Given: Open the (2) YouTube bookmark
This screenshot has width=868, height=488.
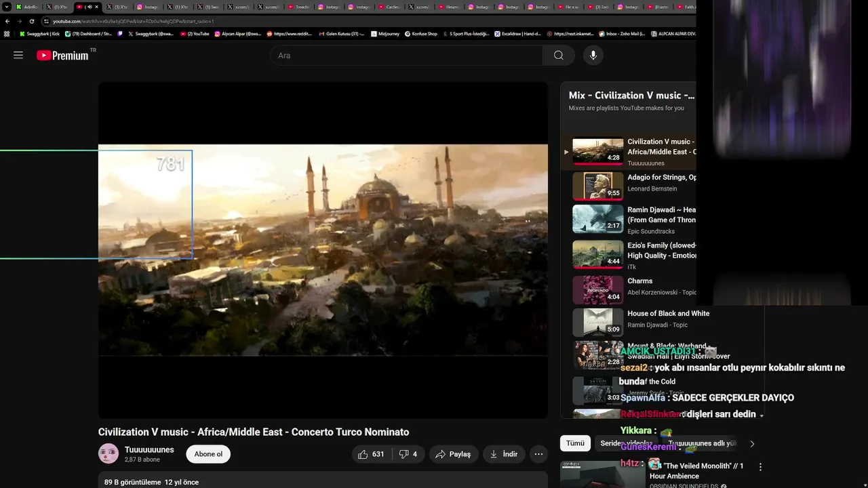Looking at the screenshot, I should [x=195, y=33].
